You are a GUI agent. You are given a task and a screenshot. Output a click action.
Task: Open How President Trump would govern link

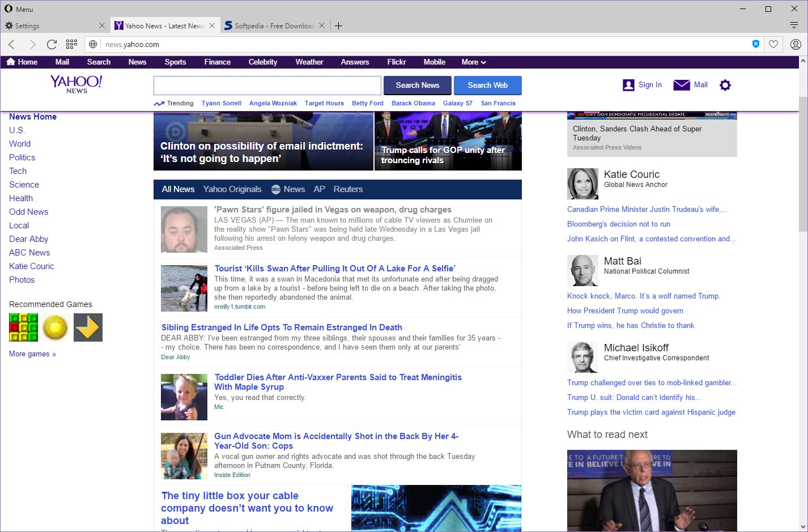click(x=625, y=311)
